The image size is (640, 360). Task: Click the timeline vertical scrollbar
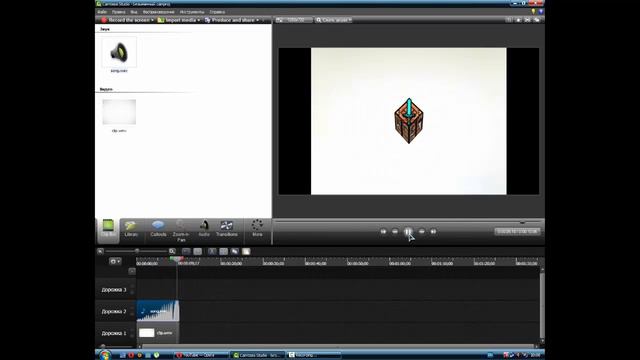pyautogui.click(x=542, y=305)
